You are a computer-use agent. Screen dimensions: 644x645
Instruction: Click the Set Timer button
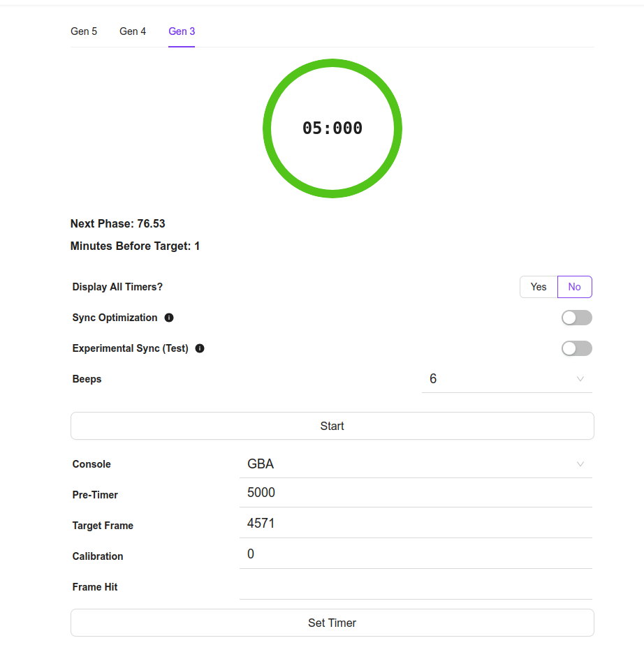pos(332,623)
